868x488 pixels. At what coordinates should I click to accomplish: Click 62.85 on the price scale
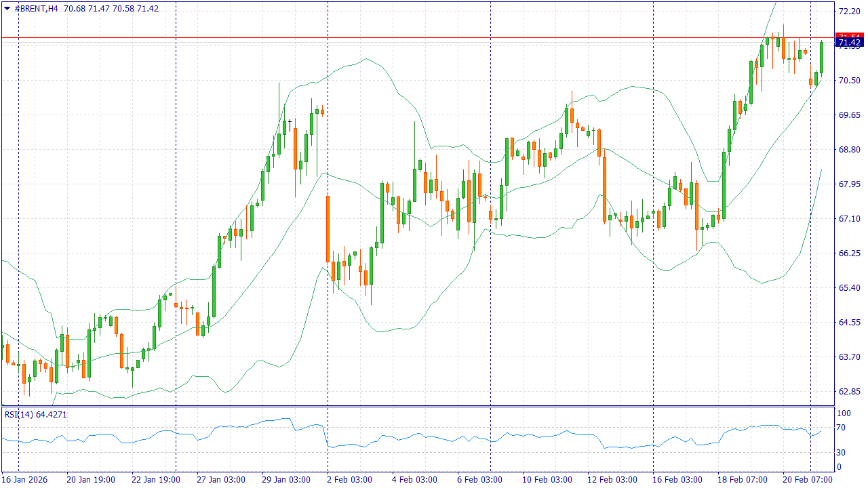point(849,391)
